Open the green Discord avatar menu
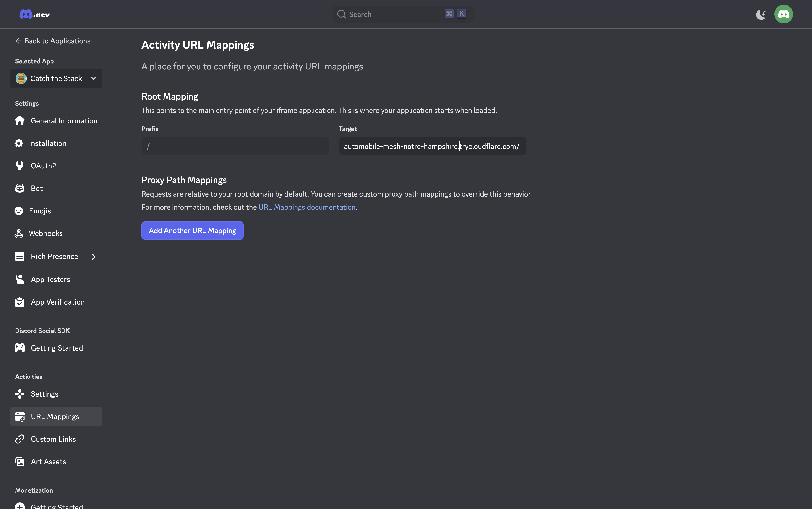The image size is (812, 509). (783, 14)
